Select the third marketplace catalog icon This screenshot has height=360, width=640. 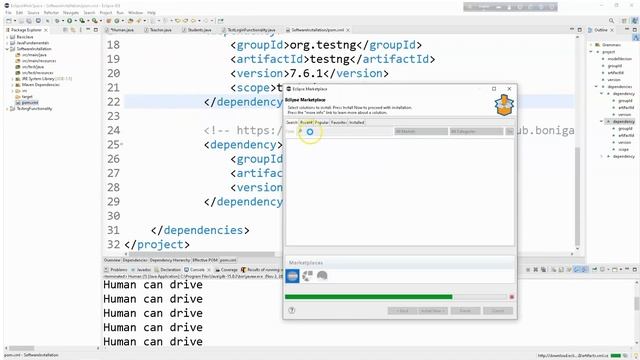point(322,276)
